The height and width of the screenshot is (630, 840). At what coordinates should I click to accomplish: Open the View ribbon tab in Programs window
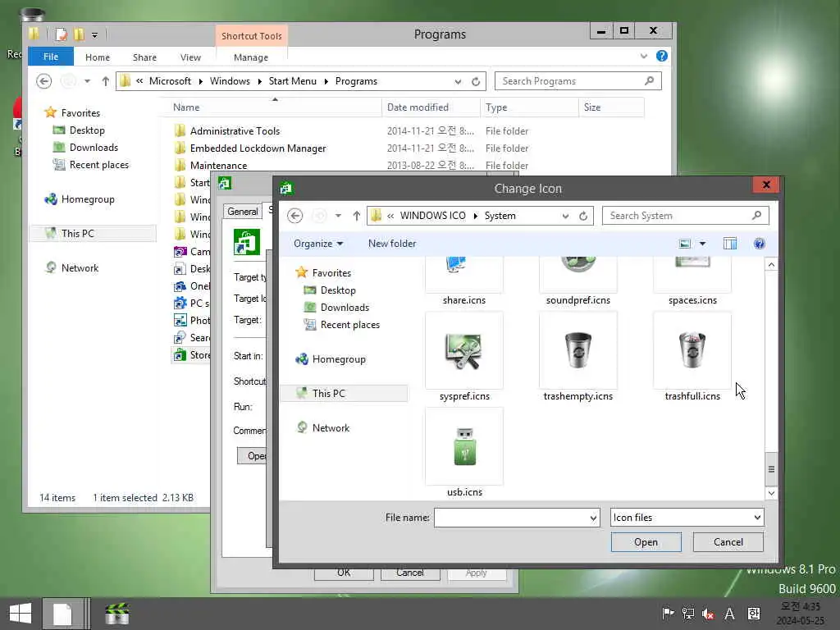coord(190,57)
